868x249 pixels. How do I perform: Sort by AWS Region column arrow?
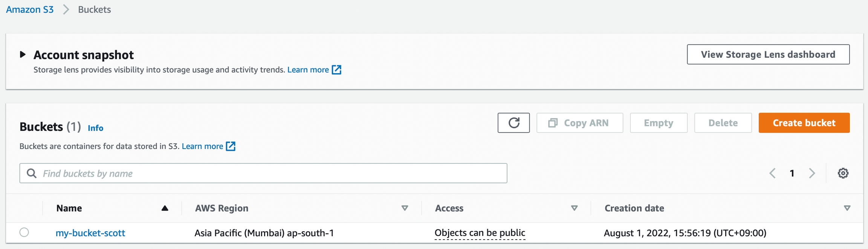[x=405, y=208]
